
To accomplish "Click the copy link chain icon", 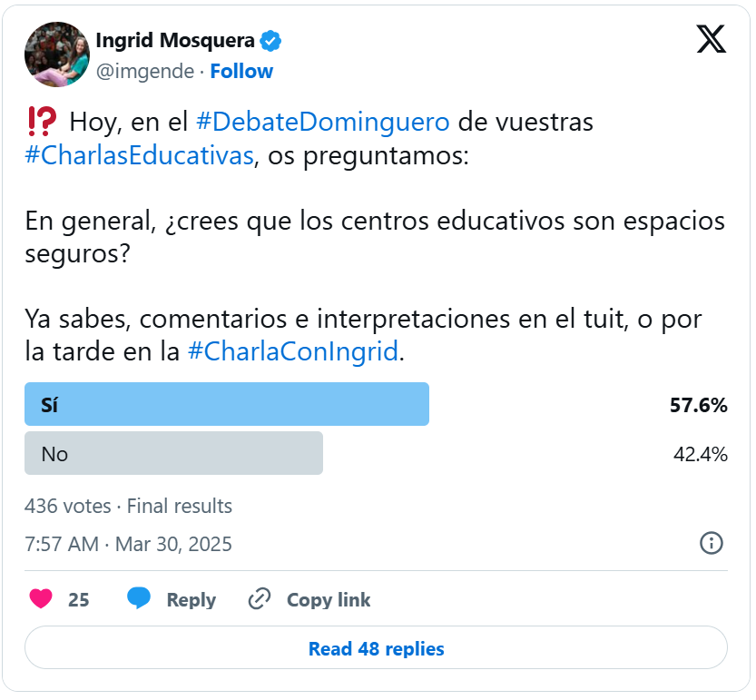I will coord(260,599).
